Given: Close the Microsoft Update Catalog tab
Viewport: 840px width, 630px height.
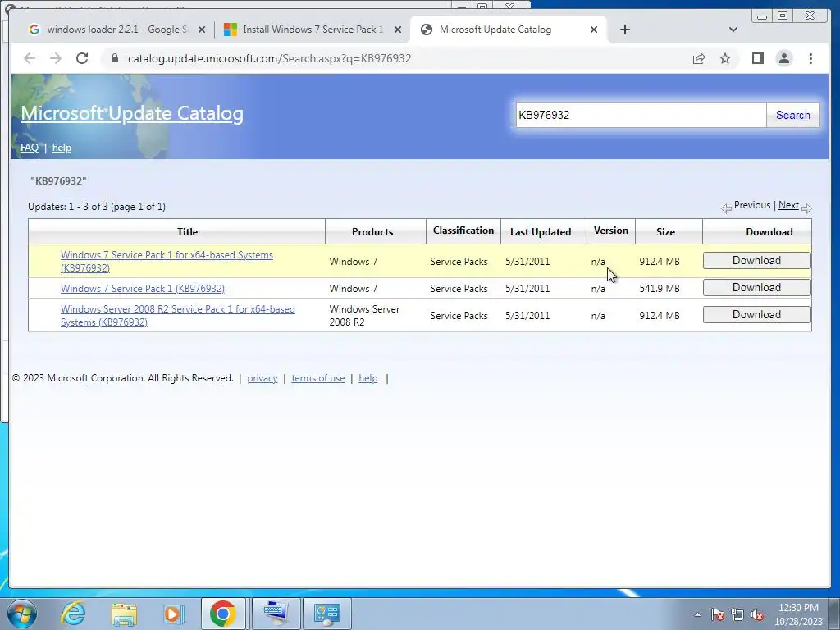Looking at the screenshot, I should (x=594, y=30).
